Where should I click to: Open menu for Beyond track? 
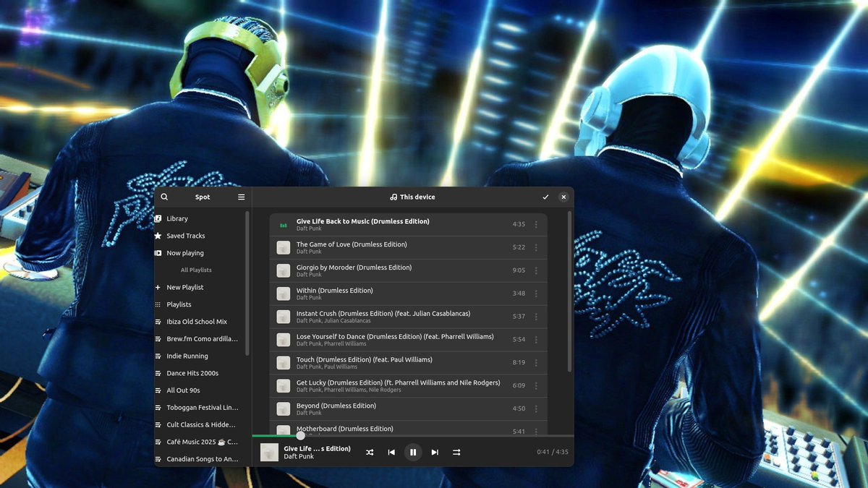[x=536, y=408]
